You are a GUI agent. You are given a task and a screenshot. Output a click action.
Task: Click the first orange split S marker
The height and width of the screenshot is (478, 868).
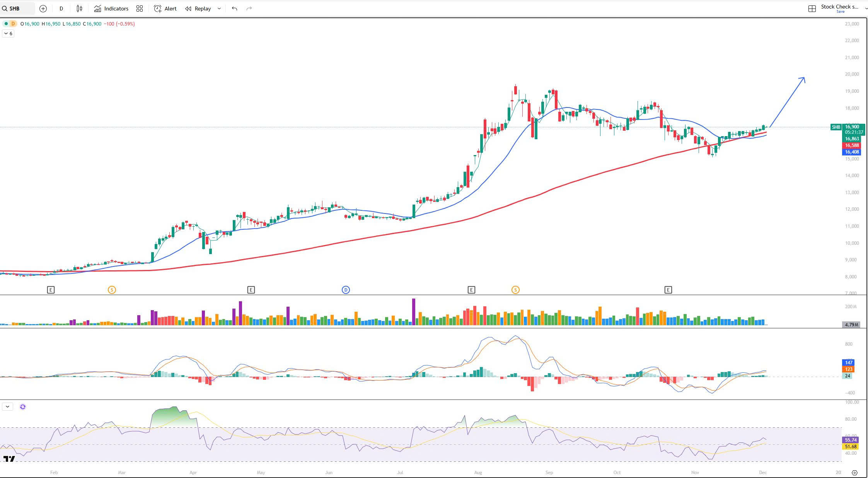click(x=112, y=290)
